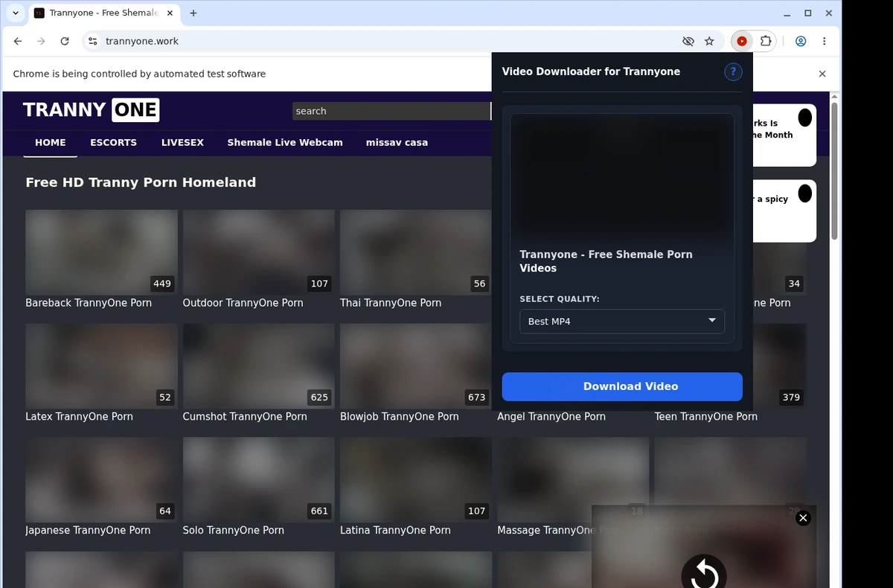Open the Chrome three-dot menu
Viewport: 893px width, 588px height.
tap(825, 42)
